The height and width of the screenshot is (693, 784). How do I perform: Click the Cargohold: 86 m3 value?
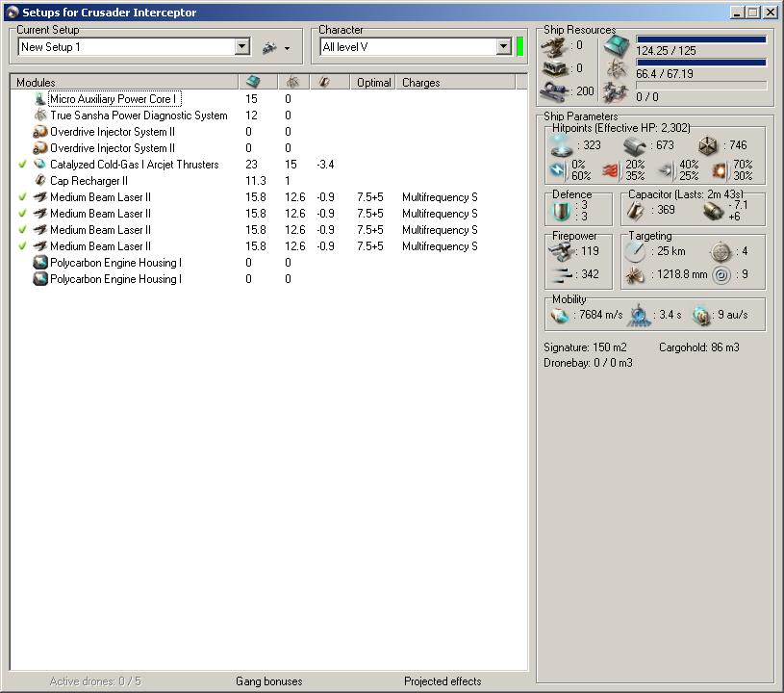click(699, 347)
